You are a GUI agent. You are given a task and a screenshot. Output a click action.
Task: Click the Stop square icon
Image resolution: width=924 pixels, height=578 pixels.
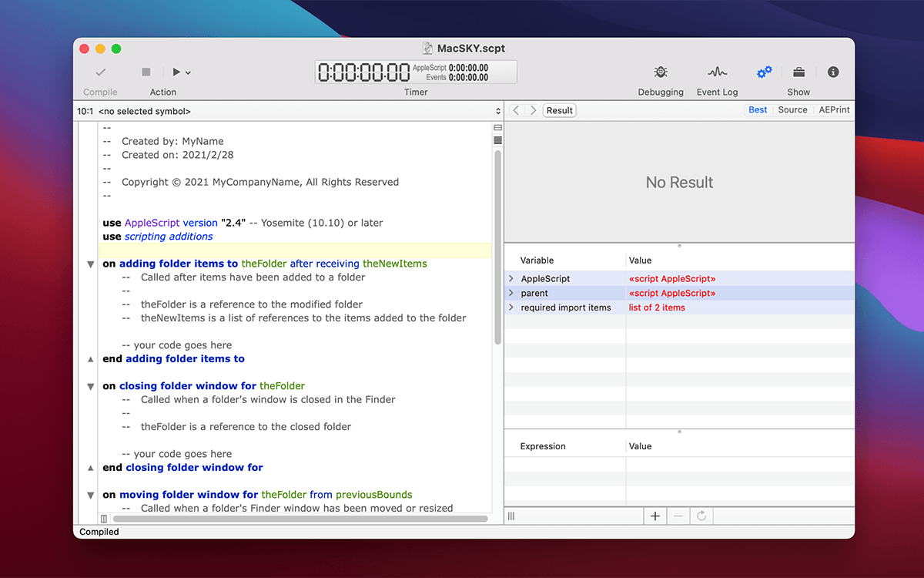146,72
